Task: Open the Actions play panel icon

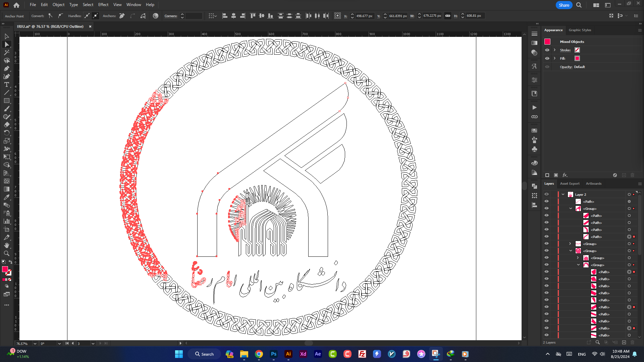Action: tap(534, 108)
